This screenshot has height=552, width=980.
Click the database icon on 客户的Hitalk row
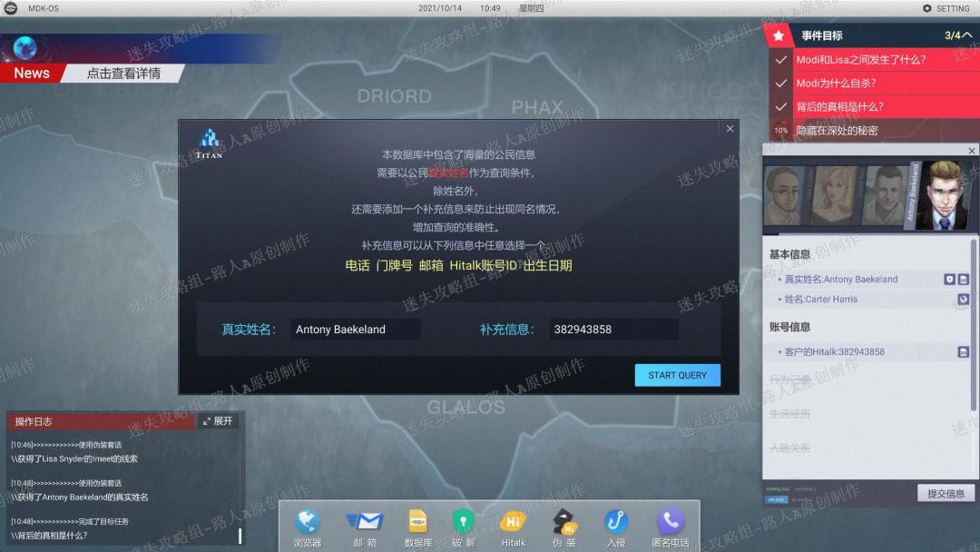pos(963,352)
